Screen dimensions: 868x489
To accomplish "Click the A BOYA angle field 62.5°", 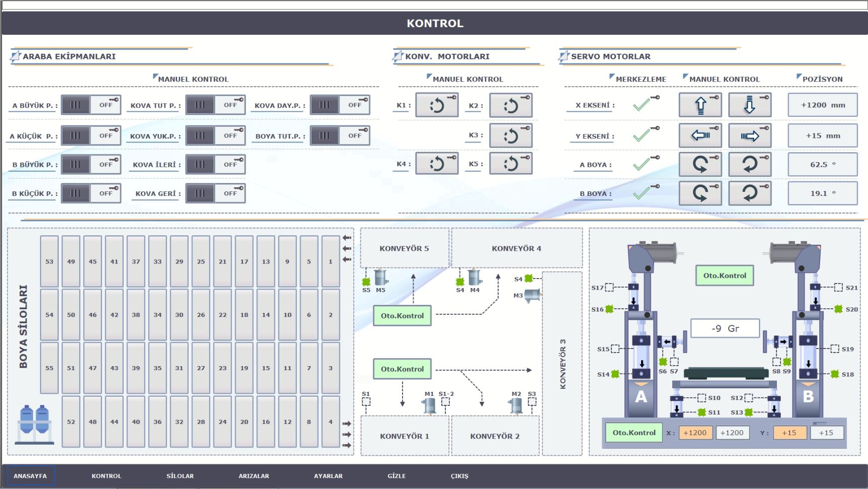I will click(x=823, y=164).
